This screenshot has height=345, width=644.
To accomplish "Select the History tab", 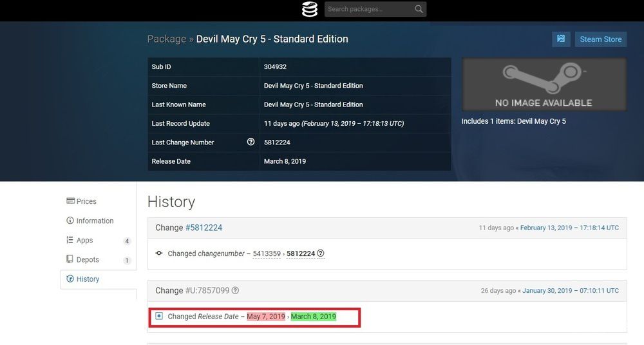I will [x=98, y=279].
